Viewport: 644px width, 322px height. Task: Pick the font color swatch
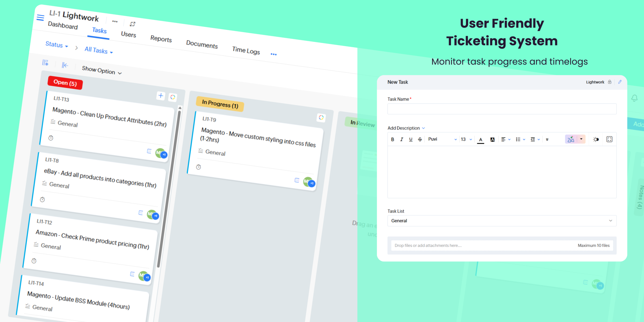coord(481,139)
